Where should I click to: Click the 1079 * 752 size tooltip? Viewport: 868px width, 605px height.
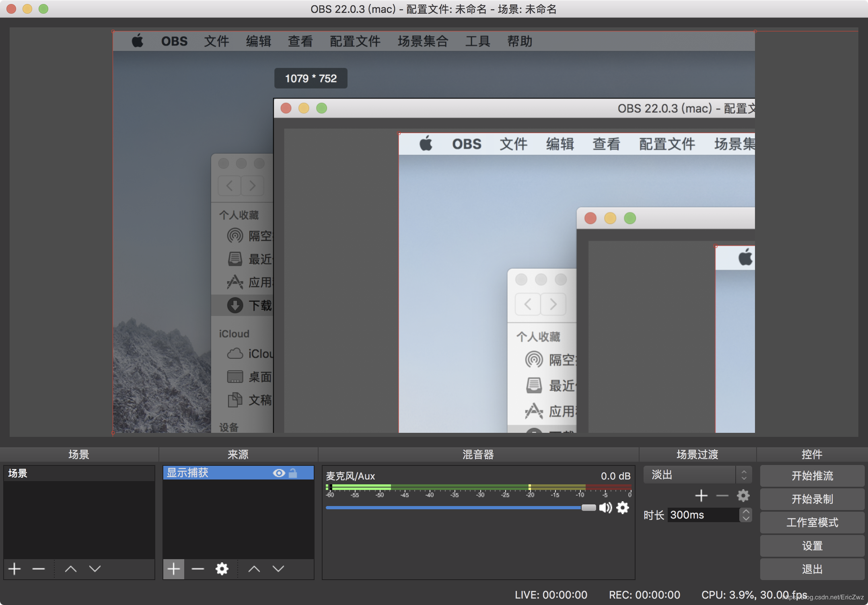(x=311, y=78)
